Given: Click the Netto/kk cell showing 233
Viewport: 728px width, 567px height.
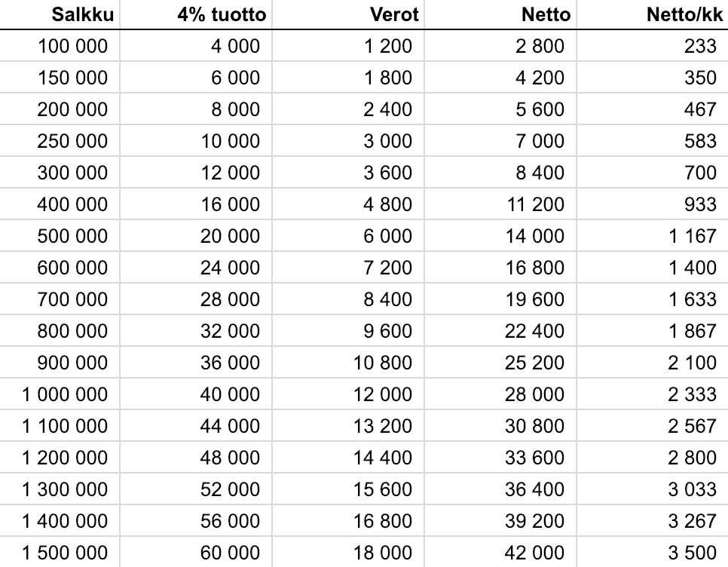Looking at the screenshot, I should 701,47.
